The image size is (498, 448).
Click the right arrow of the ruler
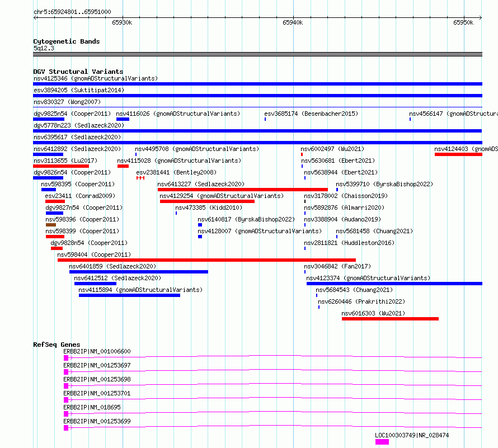(x=480, y=17)
